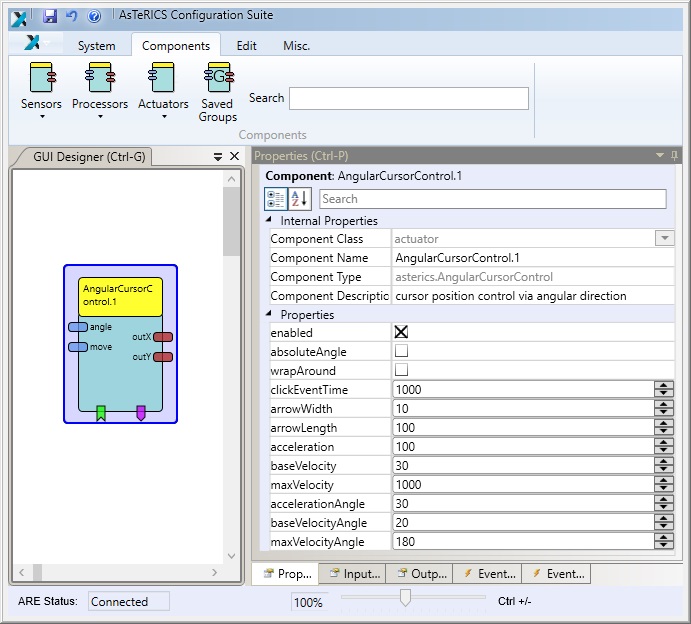Open the Misc. ribbon tab
This screenshot has height=624, width=691.
(297, 46)
